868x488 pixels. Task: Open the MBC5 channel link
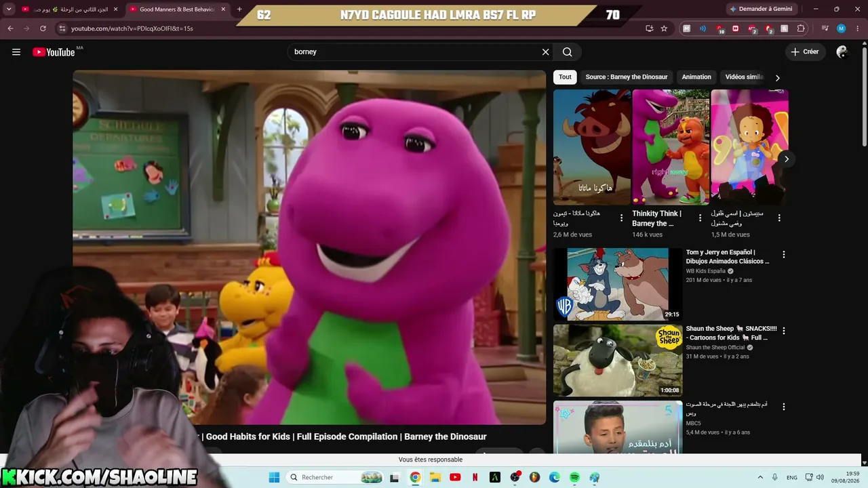(x=693, y=424)
